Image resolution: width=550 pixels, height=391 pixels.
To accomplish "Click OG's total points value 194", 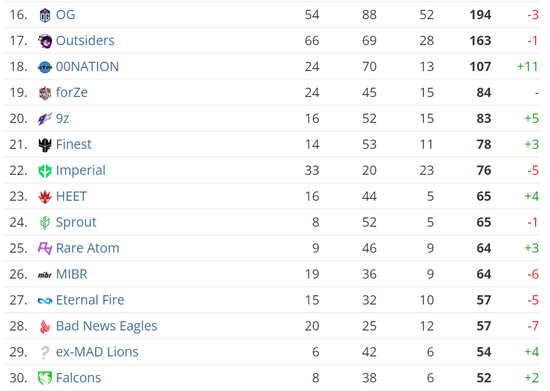I will click(x=480, y=15).
